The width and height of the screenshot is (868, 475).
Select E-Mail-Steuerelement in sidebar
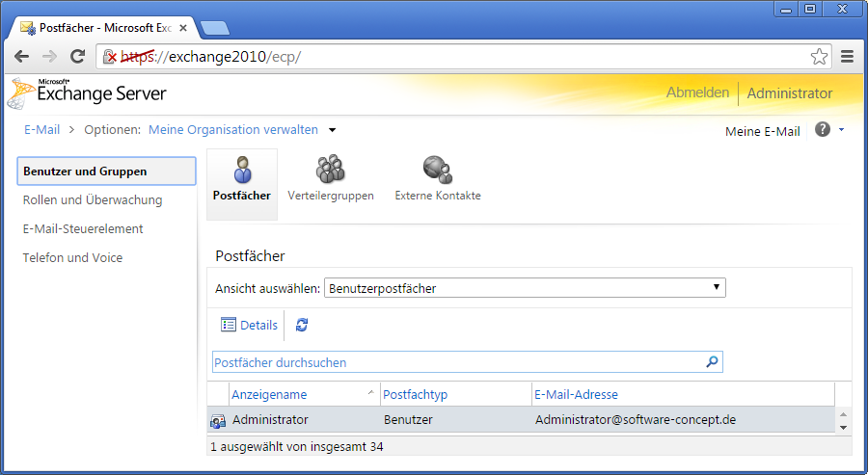(83, 229)
